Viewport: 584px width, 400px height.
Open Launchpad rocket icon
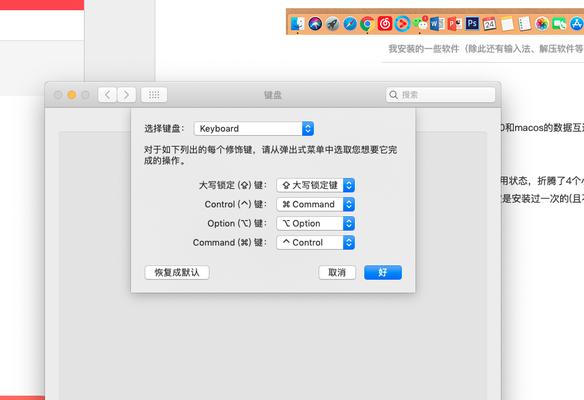click(x=332, y=24)
